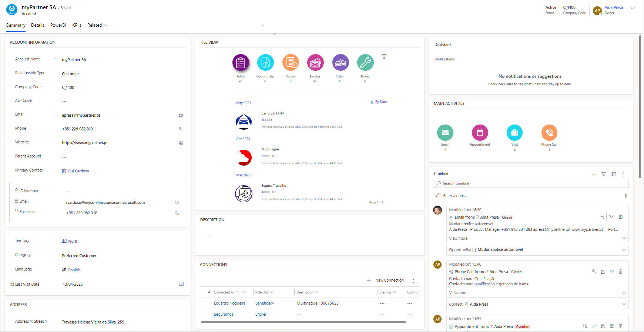Expand the Related tab dropdown

click(x=106, y=26)
